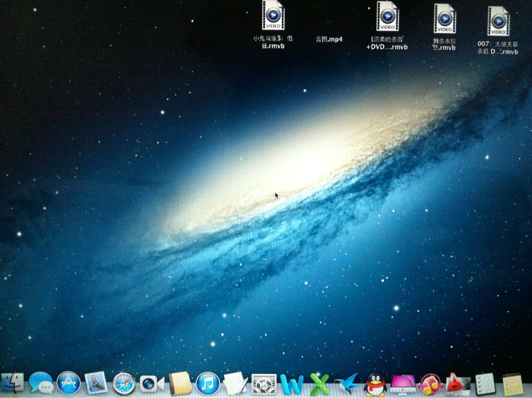Open Reminders checklist icon in Dock
Viewport: 532px width, 398px height.
coord(485,384)
